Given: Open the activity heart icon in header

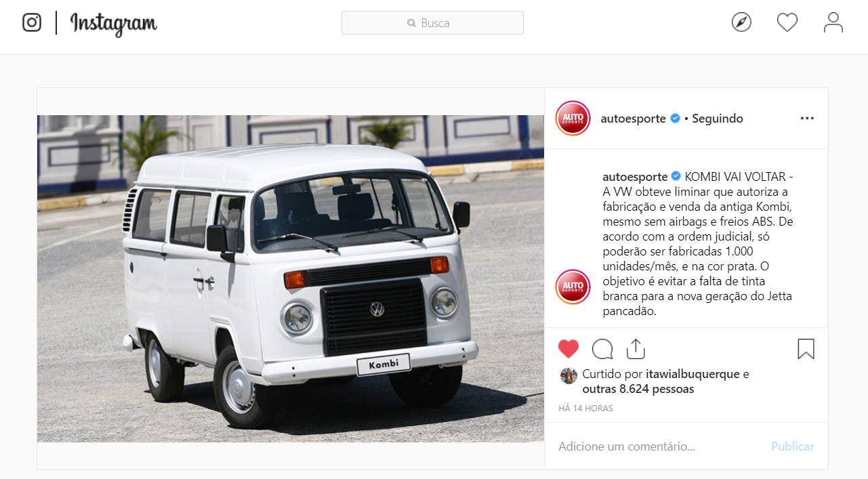Looking at the screenshot, I should point(787,22).
